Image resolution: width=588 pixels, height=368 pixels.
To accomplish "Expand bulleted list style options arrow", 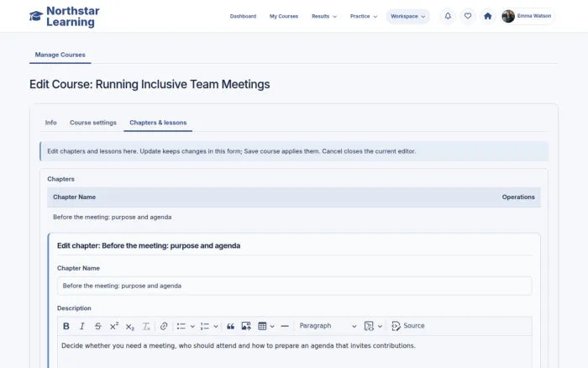I will click(192, 326).
